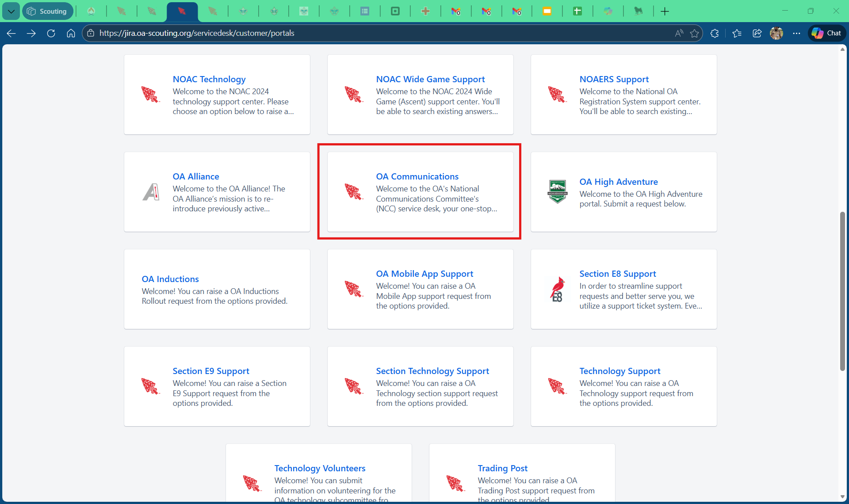Click the Section E8 cardinal logo icon
Screen dimensions: 849x504
(557, 289)
